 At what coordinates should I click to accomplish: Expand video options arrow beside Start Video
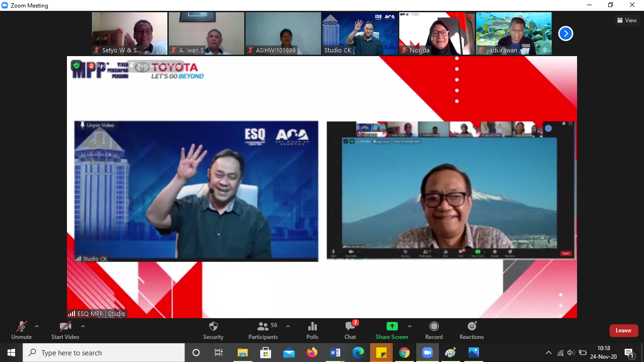click(x=83, y=326)
